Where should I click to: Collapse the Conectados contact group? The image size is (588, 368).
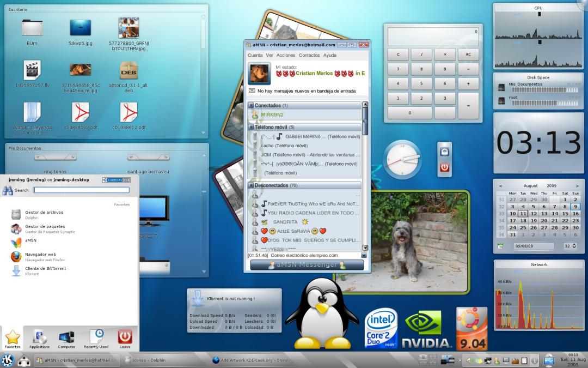pyautogui.click(x=251, y=106)
